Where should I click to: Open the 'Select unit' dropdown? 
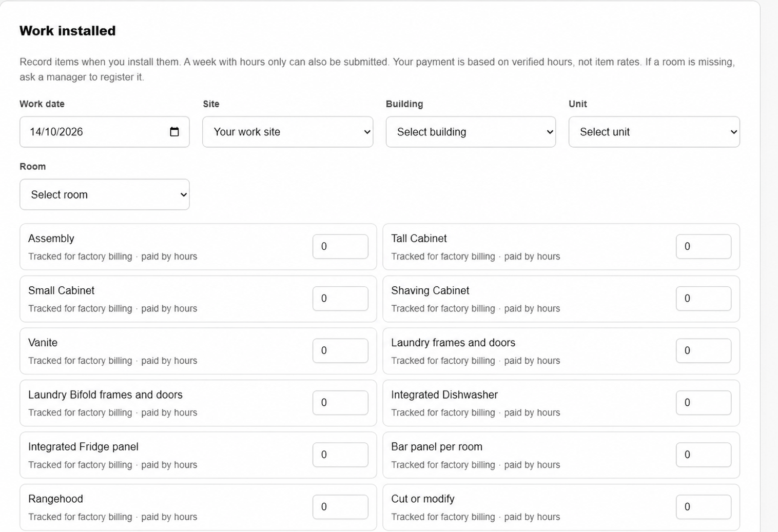pyautogui.click(x=654, y=132)
